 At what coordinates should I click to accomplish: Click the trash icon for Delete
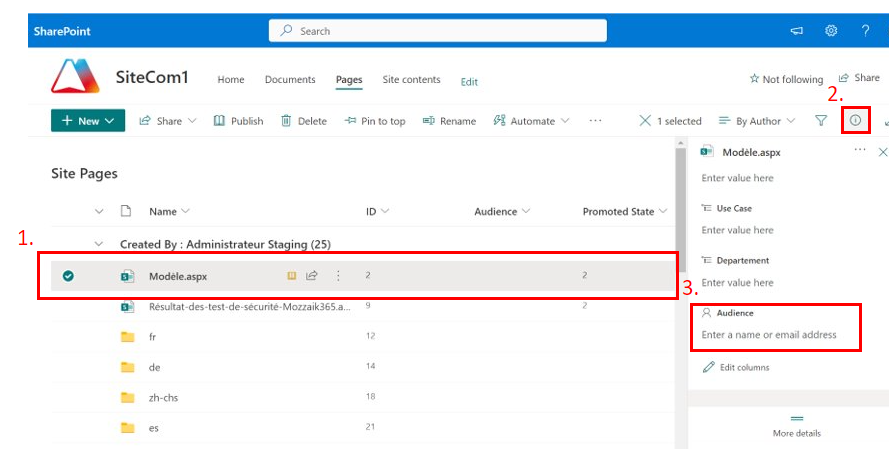pyautogui.click(x=286, y=121)
